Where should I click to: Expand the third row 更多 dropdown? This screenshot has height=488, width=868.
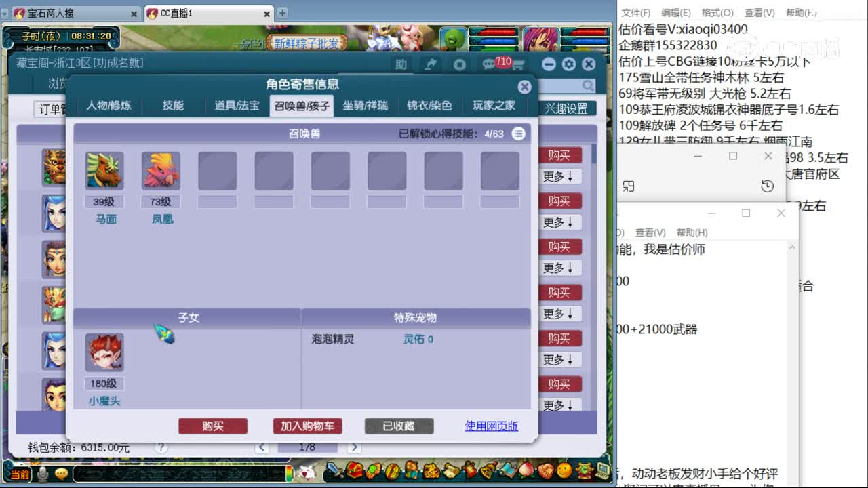(x=559, y=268)
